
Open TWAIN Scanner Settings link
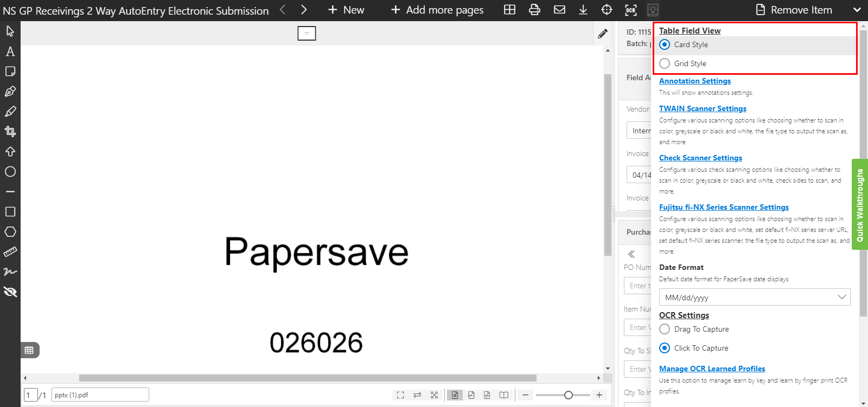click(x=703, y=108)
